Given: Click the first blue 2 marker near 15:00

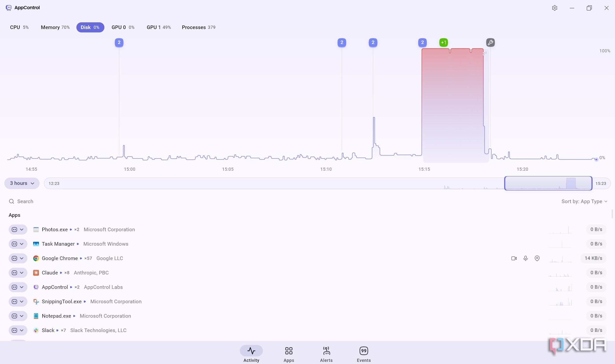Looking at the screenshot, I should 119,42.
